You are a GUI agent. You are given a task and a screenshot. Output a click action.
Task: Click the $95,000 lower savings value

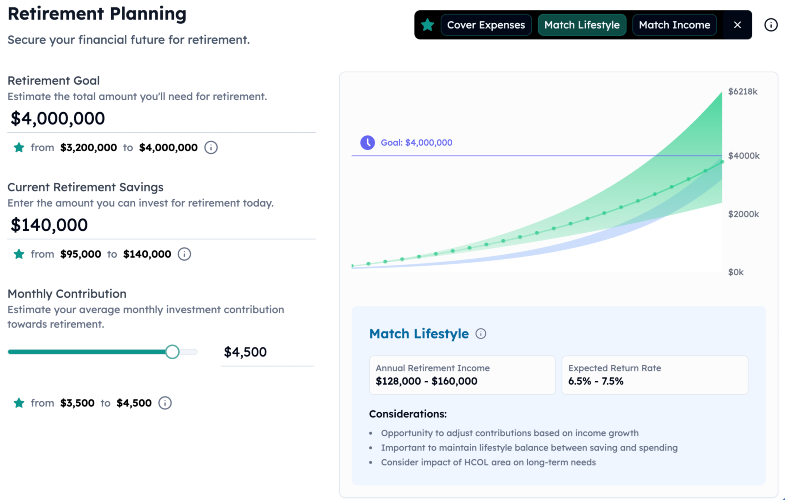click(81, 254)
